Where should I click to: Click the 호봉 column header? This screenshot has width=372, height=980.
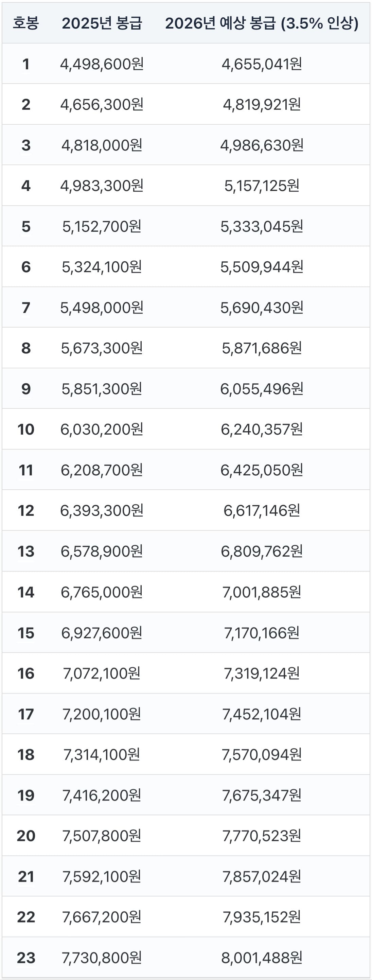pyautogui.click(x=25, y=23)
